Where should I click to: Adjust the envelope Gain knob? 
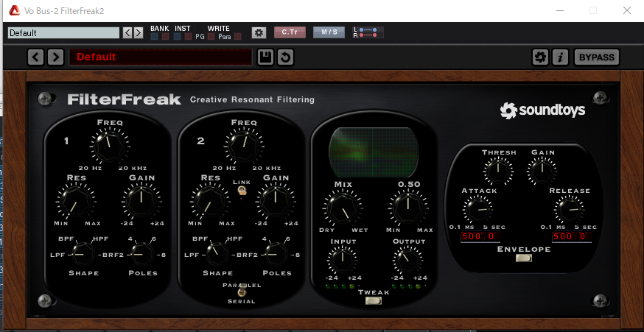coord(542,170)
